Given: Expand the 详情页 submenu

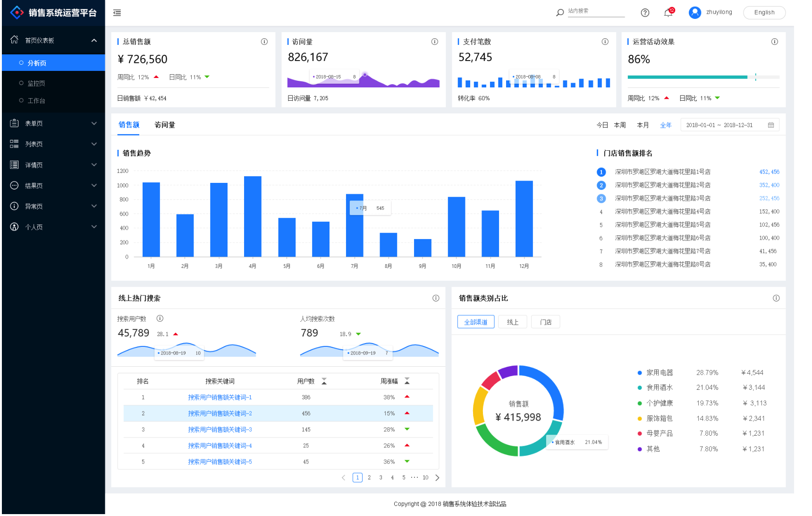Looking at the screenshot, I should coord(94,165).
